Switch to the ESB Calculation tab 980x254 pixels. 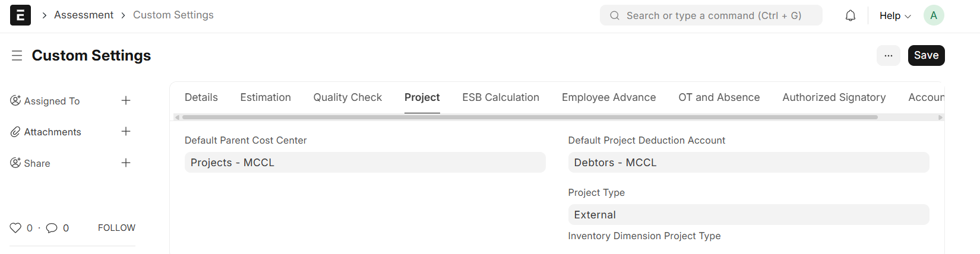tap(501, 97)
